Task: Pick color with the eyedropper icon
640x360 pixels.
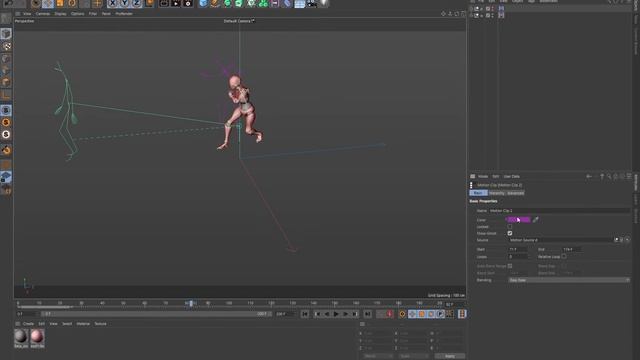Action: pos(536,220)
